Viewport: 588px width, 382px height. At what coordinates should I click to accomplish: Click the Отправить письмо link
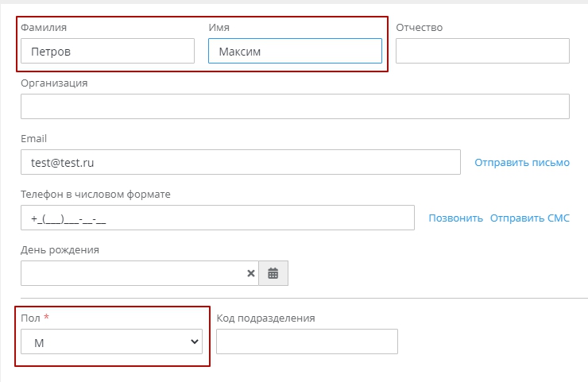522,162
